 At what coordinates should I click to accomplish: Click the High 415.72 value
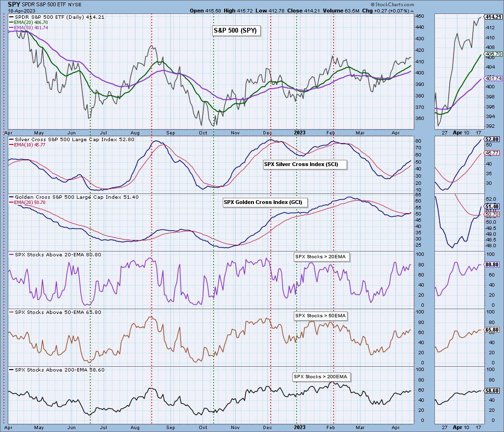(239, 11)
